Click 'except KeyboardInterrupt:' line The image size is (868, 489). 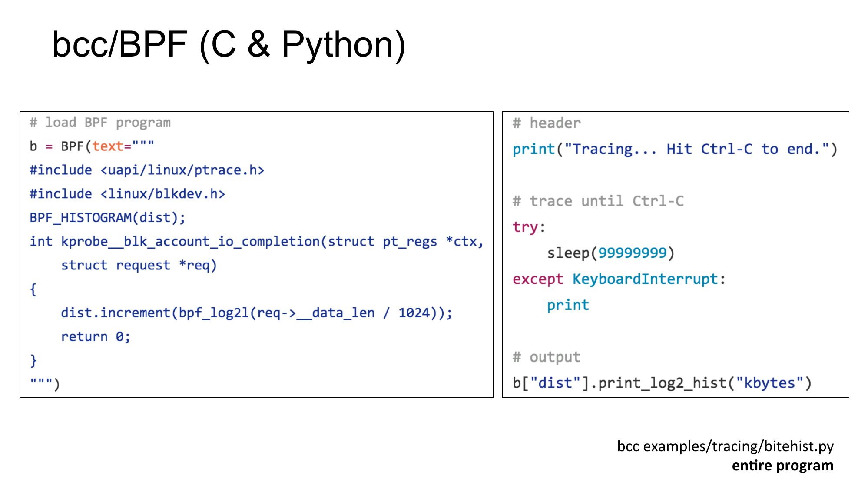coord(619,279)
